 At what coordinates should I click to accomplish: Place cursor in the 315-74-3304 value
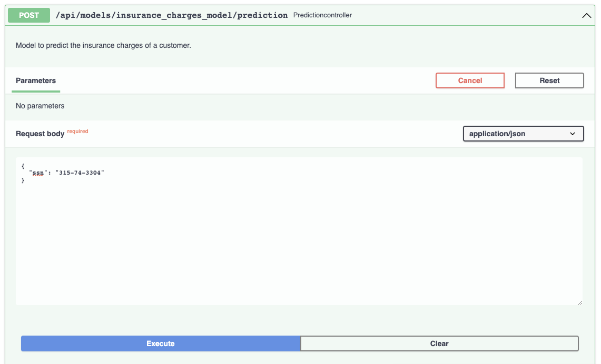pyautogui.click(x=80, y=173)
